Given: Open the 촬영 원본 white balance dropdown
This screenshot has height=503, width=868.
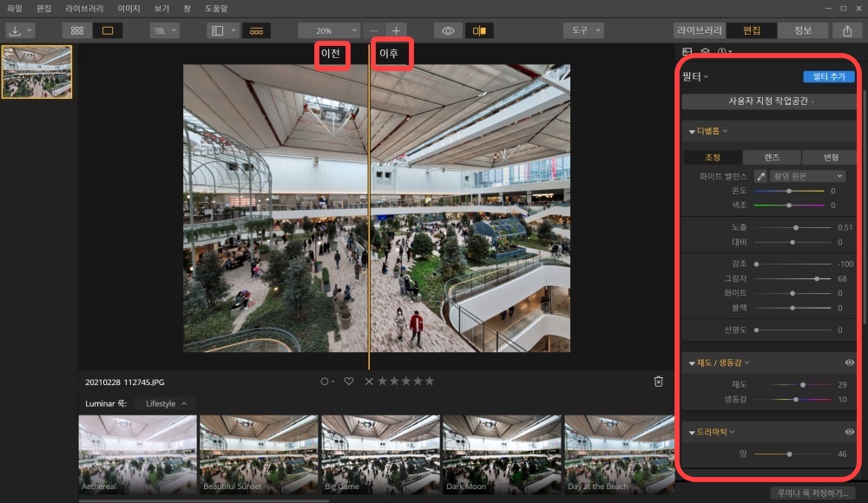Looking at the screenshot, I should point(807,177).
